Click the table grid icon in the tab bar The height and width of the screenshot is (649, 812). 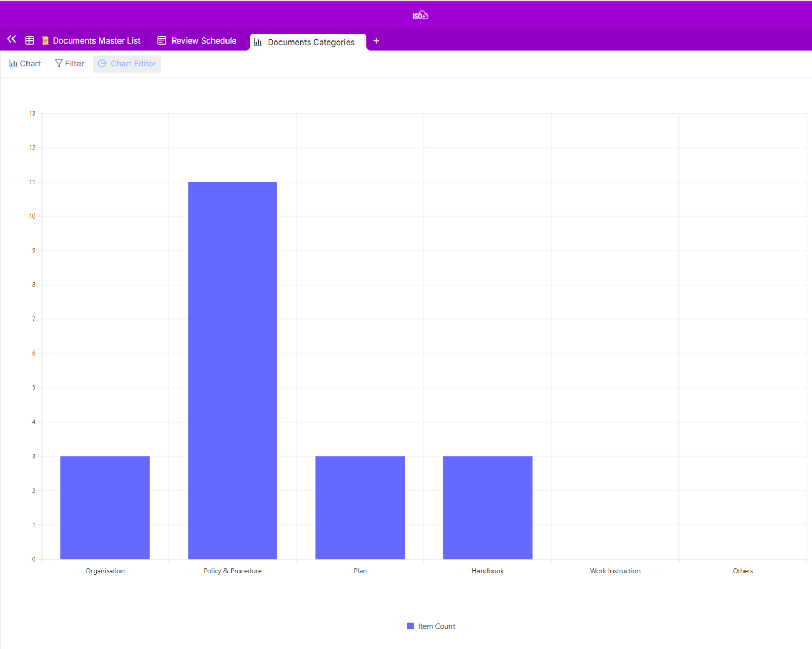[30, 40]
